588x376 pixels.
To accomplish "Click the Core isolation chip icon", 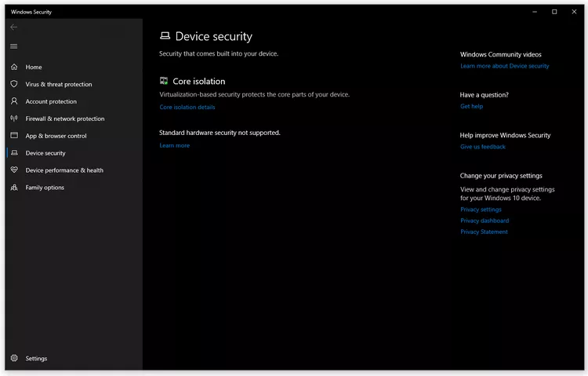I will (x=164, y=81).
